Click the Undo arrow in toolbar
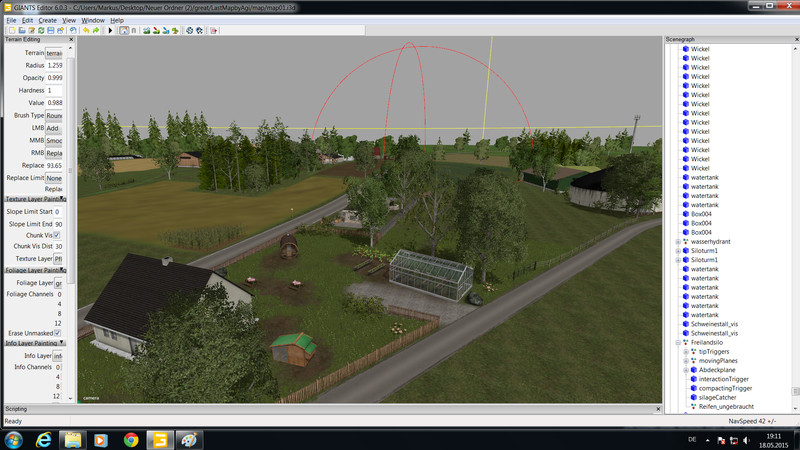The image size is (800, 450). (x=85, y=30)
